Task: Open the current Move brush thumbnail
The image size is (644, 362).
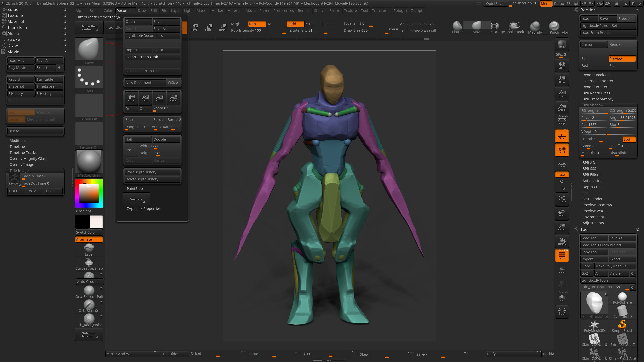Action: (x=89, y=51)
